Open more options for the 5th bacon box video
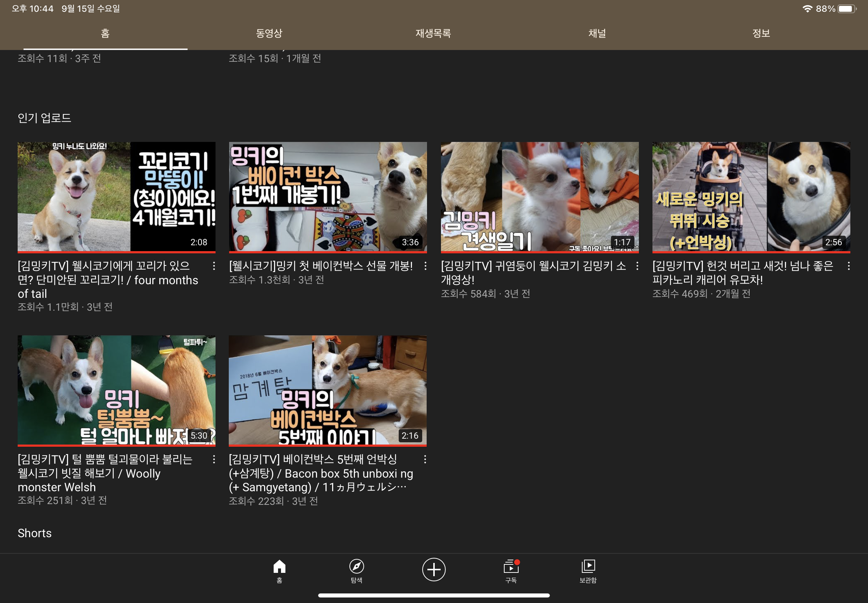The height and width of the screenshot is (603, 868). pos(425,460)
